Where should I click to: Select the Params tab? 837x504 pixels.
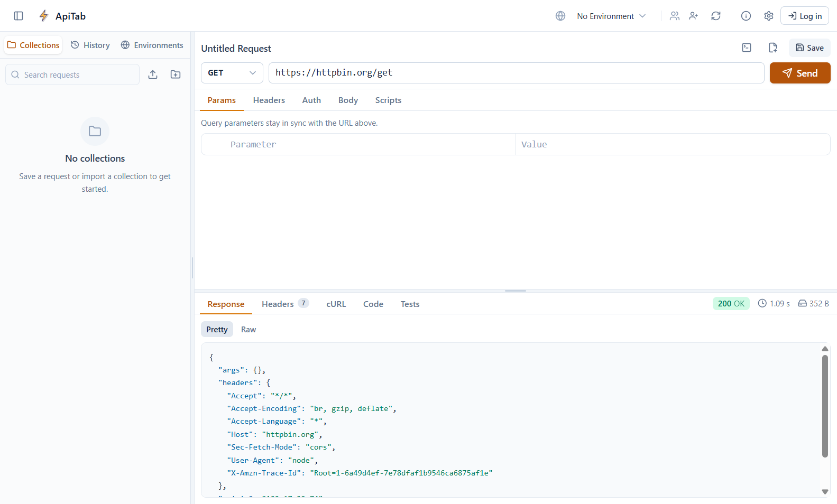pyautogui.click(x=222, y=100)
